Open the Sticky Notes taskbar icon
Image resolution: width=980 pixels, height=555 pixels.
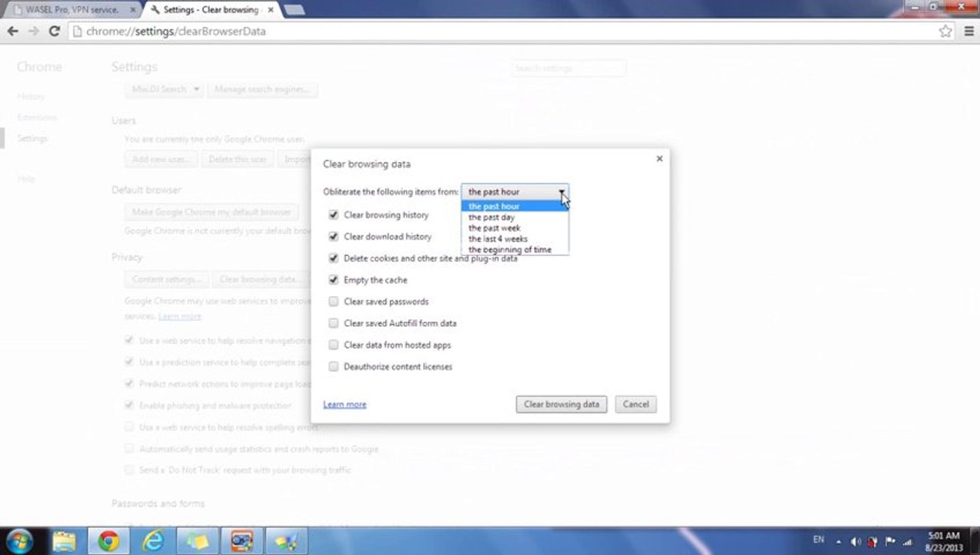[198, 541]
